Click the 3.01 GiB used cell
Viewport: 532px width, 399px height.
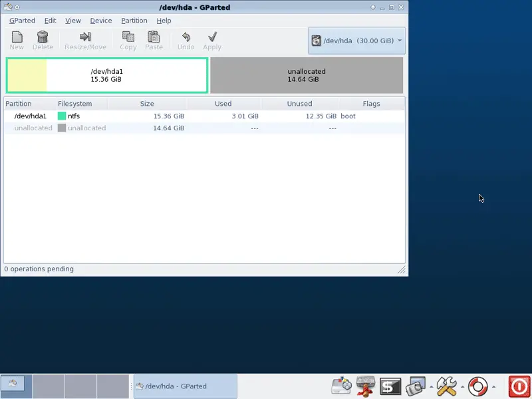[245, 116]
